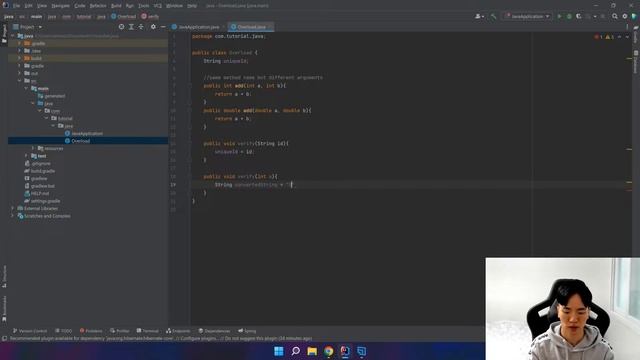Screen dimensions: 640x360
Task: Select build.gradle file in project tree
Action: [x=40, y=171]
